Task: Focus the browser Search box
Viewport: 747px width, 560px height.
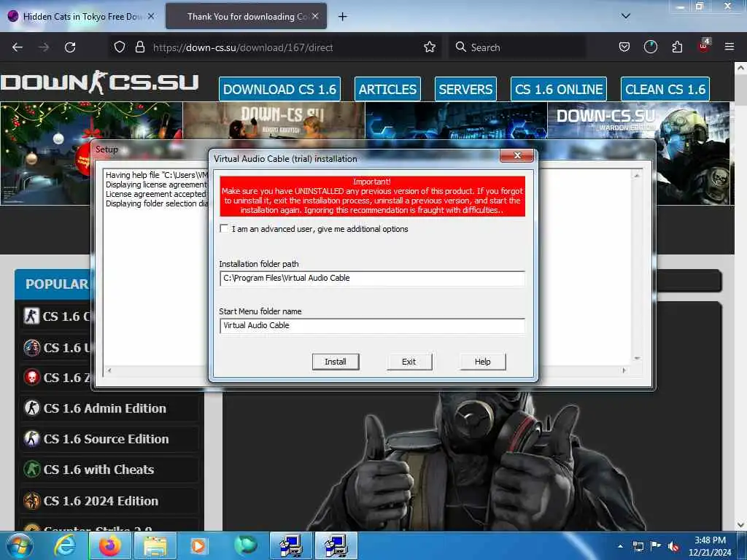Action: [x=517, y=47]
